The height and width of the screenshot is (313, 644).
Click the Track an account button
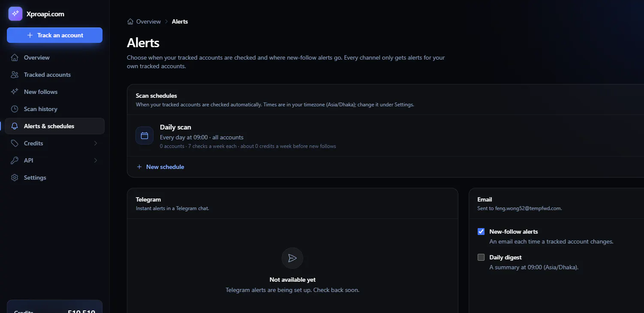click(x=54, y=35)
